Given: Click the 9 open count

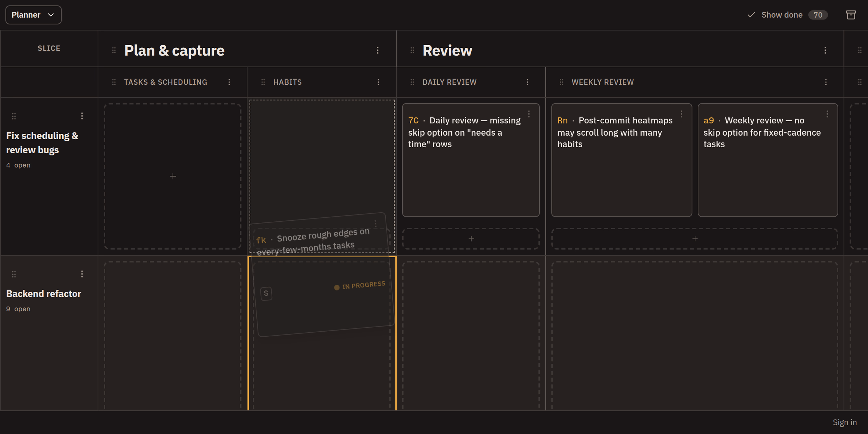Looking at the screenshot, I should [18, 309].
